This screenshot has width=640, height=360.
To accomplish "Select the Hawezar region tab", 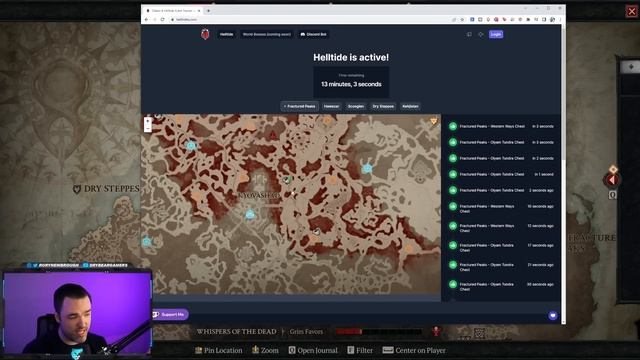I will click(331, 106).
